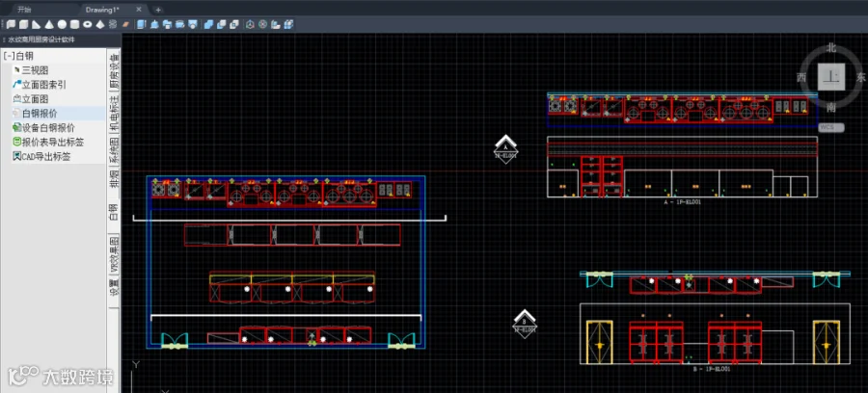Select the Box solid tool

pyautogui.click(x=23, y=24)
